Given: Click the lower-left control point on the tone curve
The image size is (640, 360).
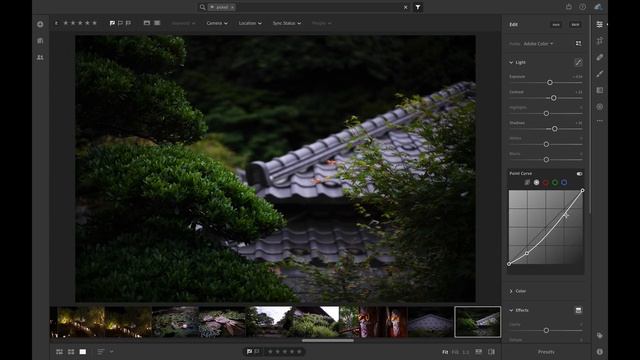Looking at the screenshot, I should point(509,264).
